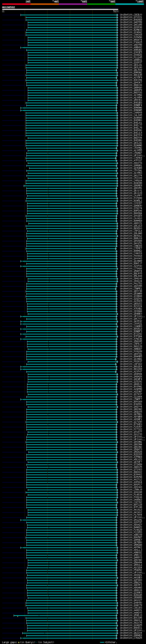
Task: Select label UniRef100_A1YM56
Action: click(x=131, y=95)
